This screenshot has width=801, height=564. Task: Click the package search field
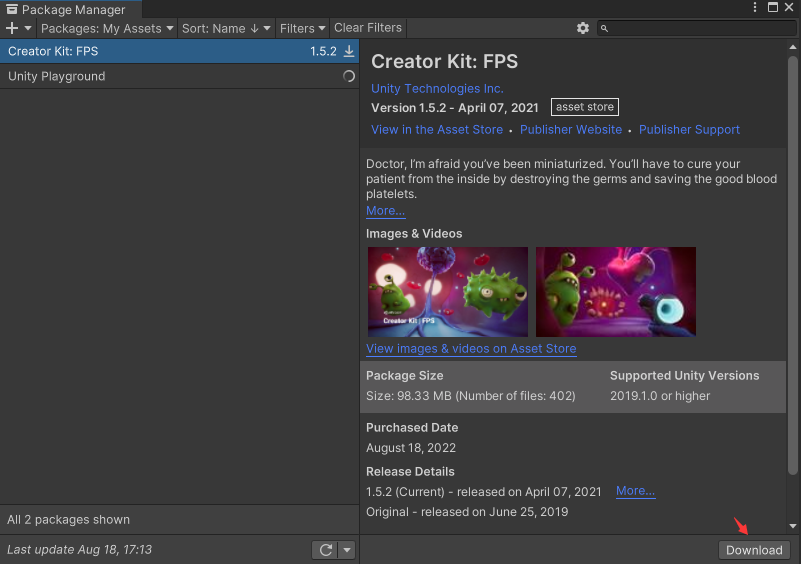pyautogui.click(x=697, y=28)
